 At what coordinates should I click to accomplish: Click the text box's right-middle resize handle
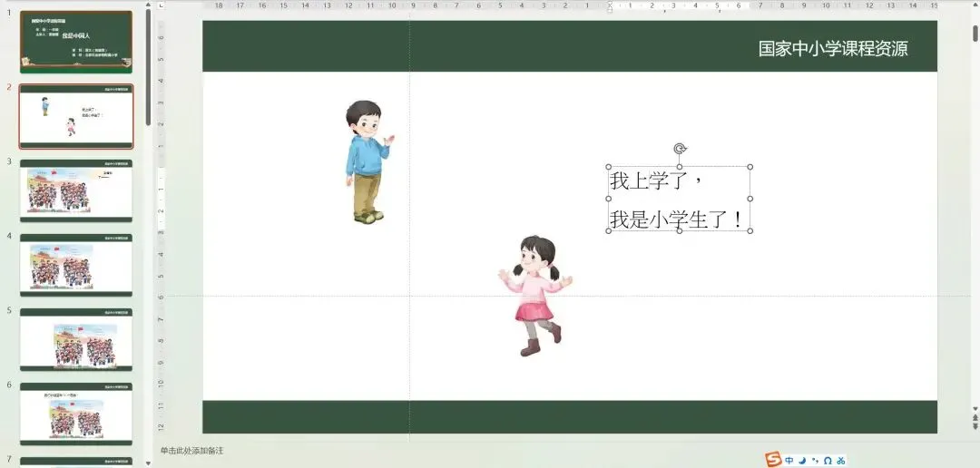(750, 199)
